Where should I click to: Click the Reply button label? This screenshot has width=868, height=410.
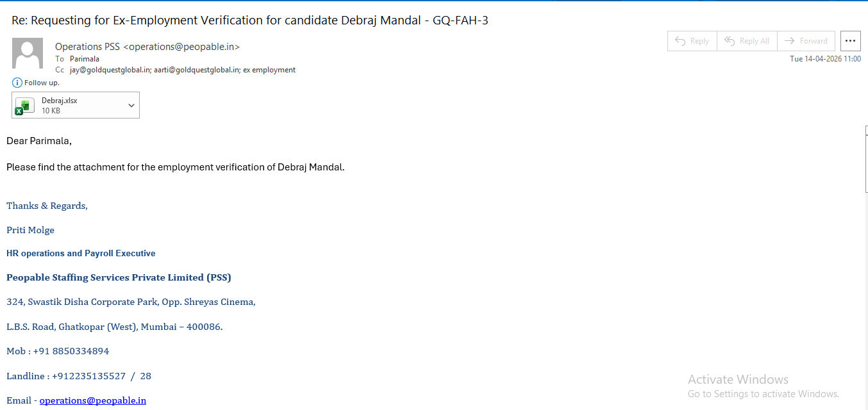pos(699,41)
